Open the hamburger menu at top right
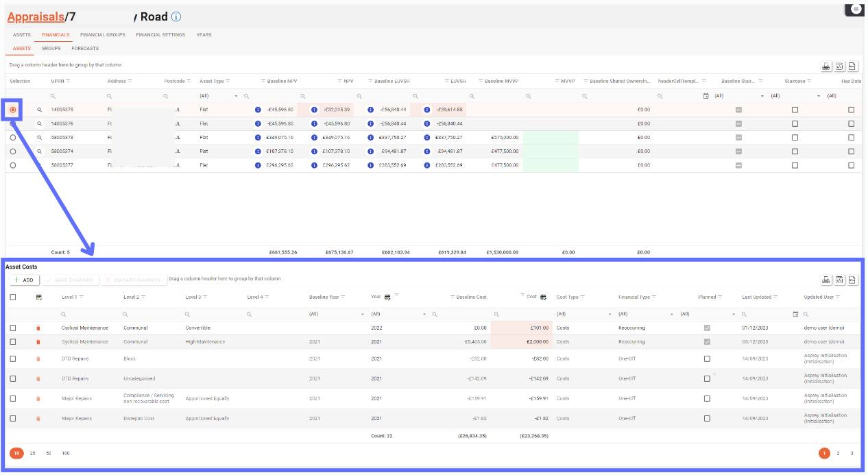Image resolution: width=868 pixels, height=475 pixels. coord(856,10)
